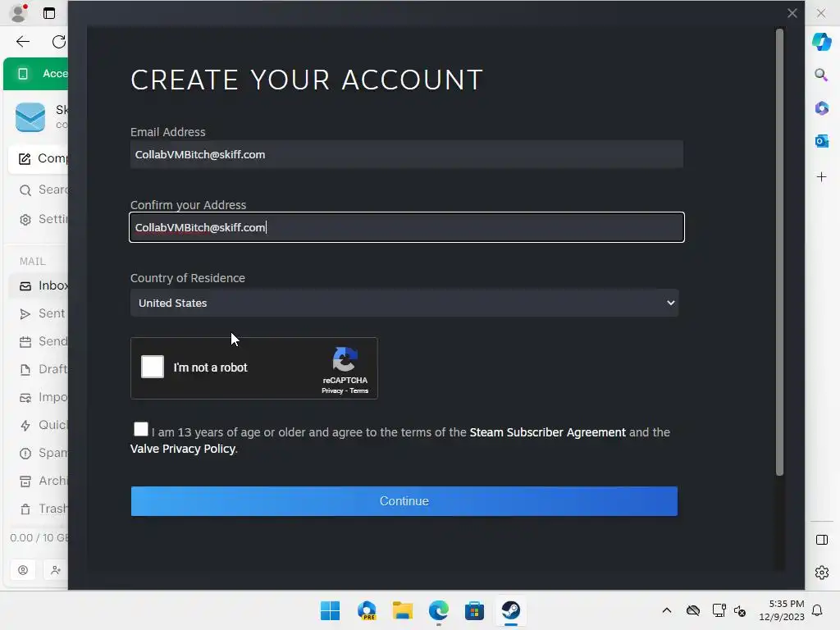
Task: Open the network tray icon
Action: tap(719, 610)
